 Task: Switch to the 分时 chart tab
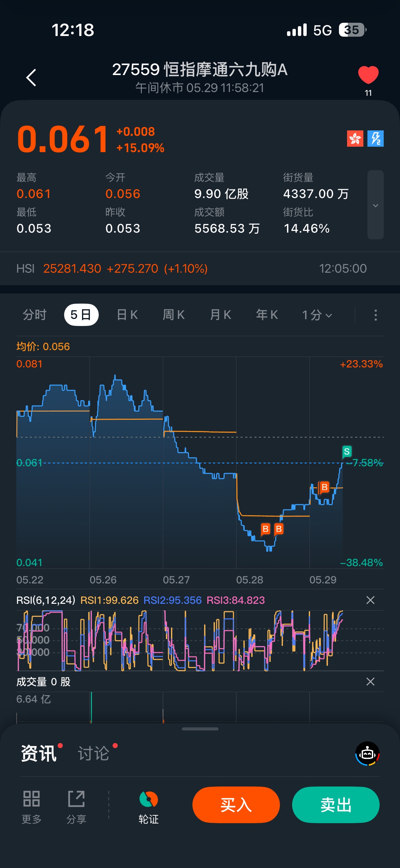[34, 315]
